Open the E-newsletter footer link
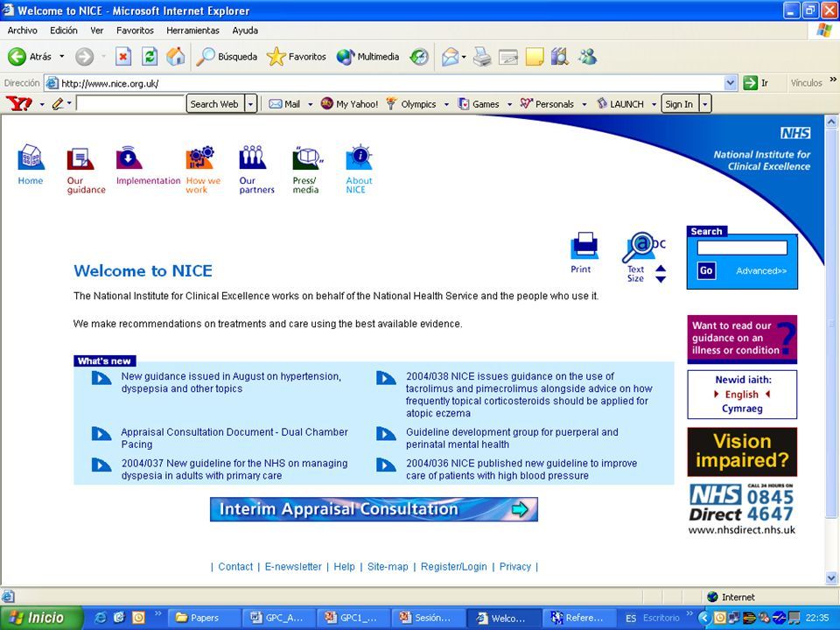 coord(293,566)
